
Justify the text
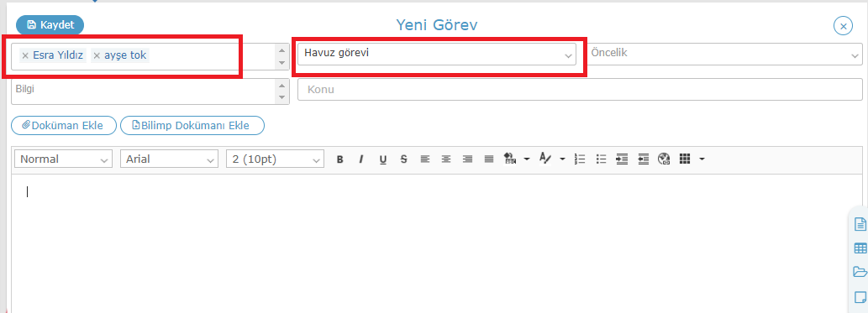coord(488,159)
